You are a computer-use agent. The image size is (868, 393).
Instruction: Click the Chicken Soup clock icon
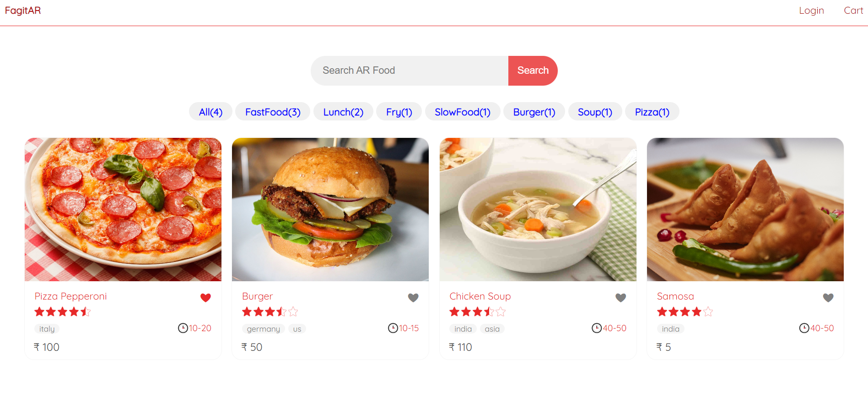(x=597, y=328)
